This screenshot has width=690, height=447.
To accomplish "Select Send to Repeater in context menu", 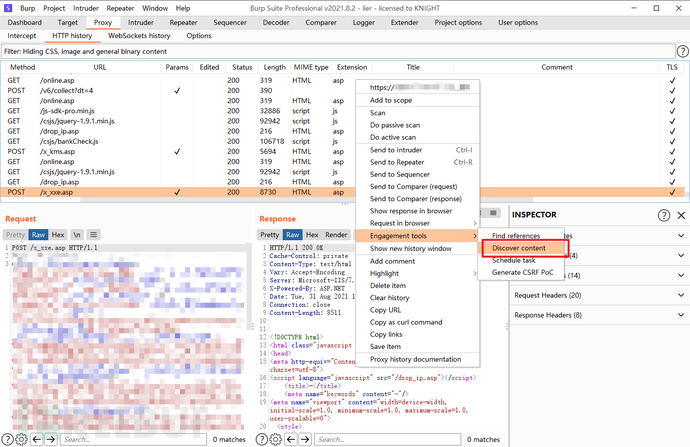I will click(x=418, y=162).
